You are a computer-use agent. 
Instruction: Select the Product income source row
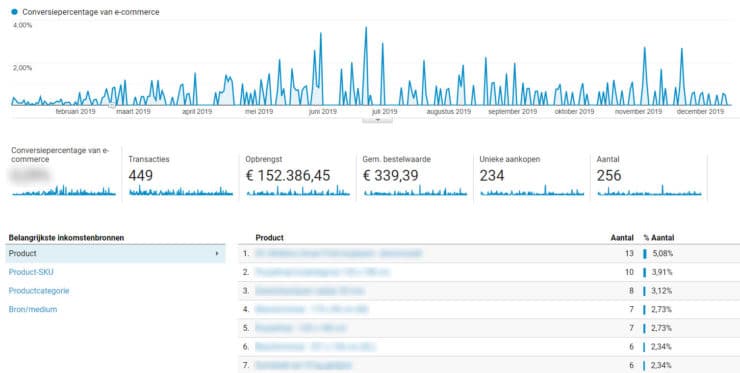tap(115, 254)
